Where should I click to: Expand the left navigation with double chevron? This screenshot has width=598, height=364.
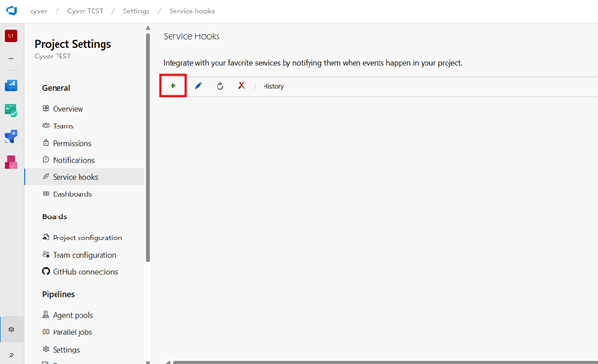click(x=11, y=354)
